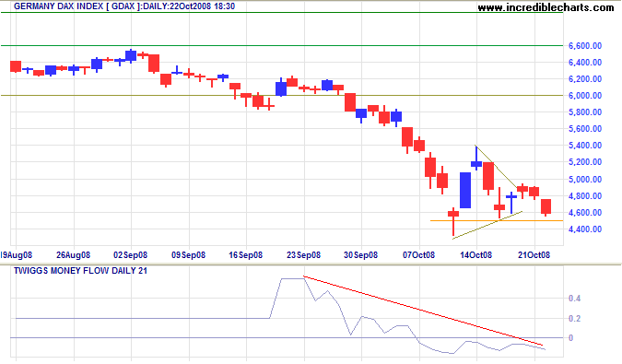The height and width of the screenshot is (364, 622).
Task: Select the 5,800.00 price axis label
Action: (x=585, y=112)
